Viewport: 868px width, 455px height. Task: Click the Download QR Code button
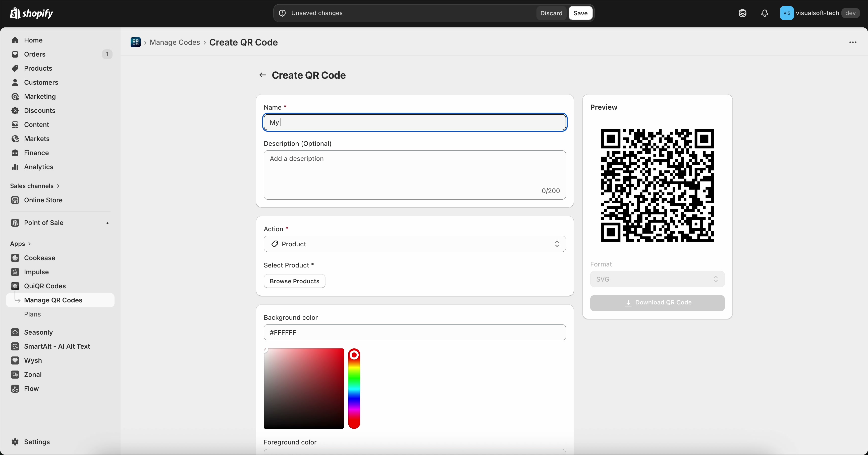click(x=656, y=303)
